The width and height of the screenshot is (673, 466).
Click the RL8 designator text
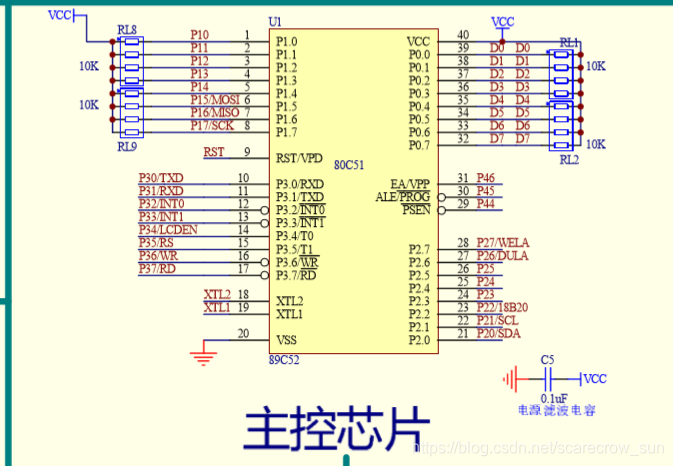127,30
